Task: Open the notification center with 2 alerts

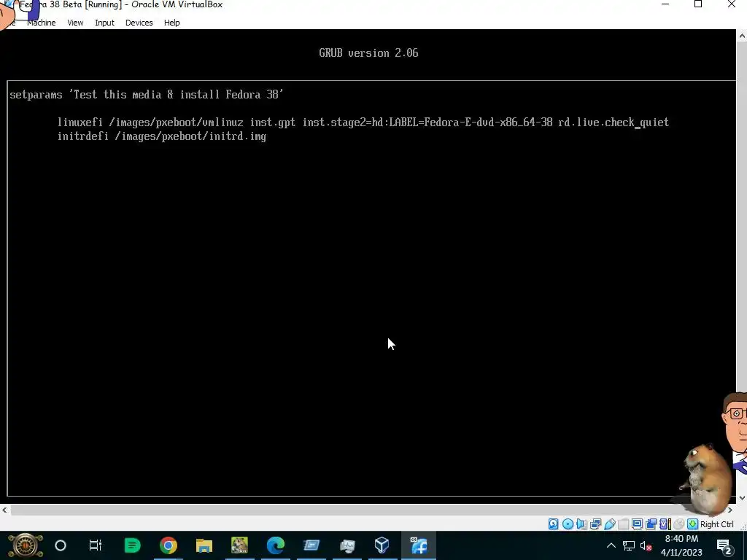Action: click(724, 545)
